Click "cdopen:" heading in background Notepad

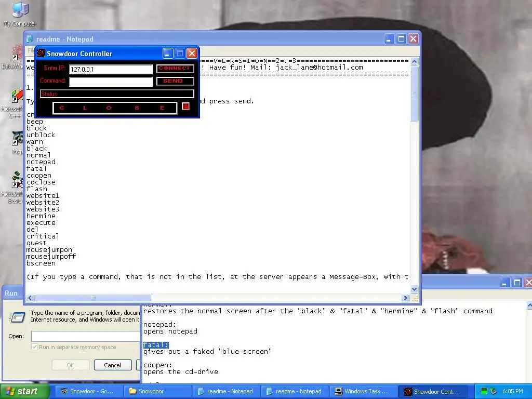(157, 365)
